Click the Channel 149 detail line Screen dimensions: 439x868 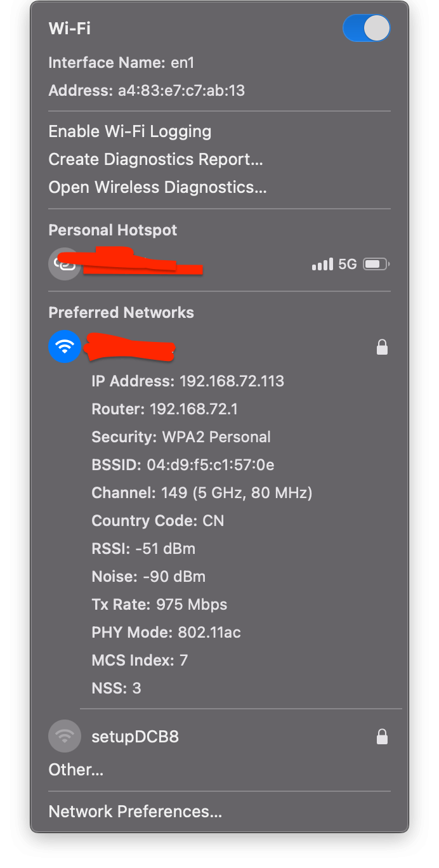[x=202, y=493]
